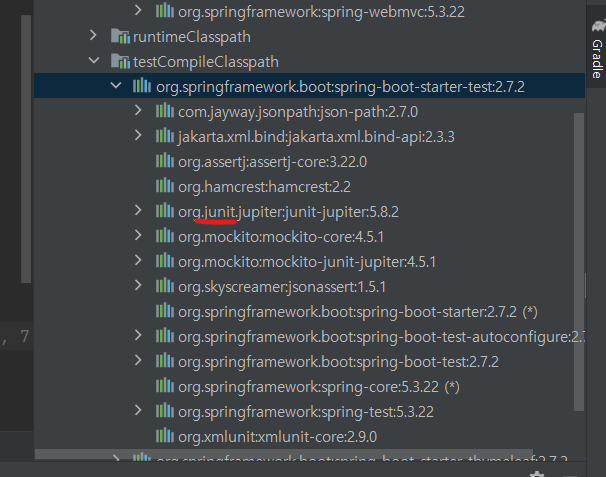Click library icon of spring-core:5.3.22

pyautogui.click(x=165, y=385)
